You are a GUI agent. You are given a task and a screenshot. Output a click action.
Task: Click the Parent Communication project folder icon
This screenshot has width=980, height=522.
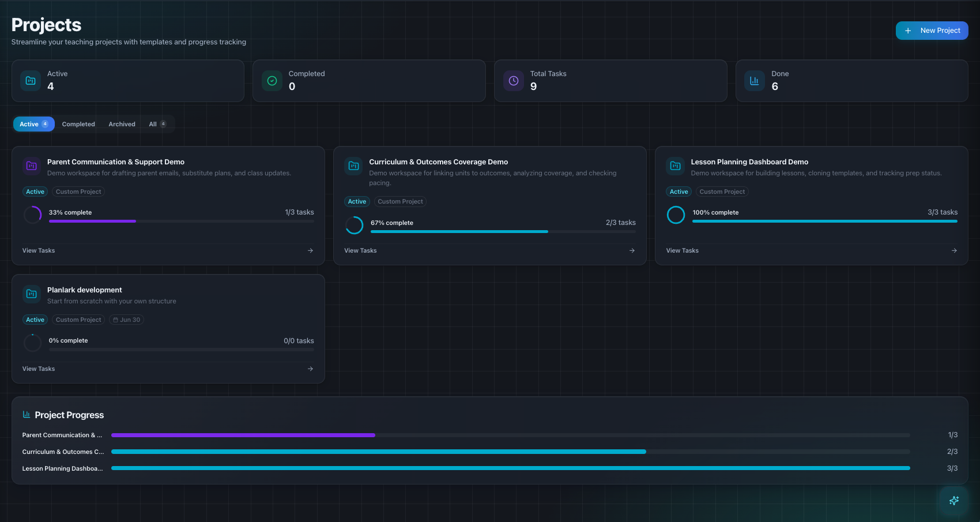32,166
